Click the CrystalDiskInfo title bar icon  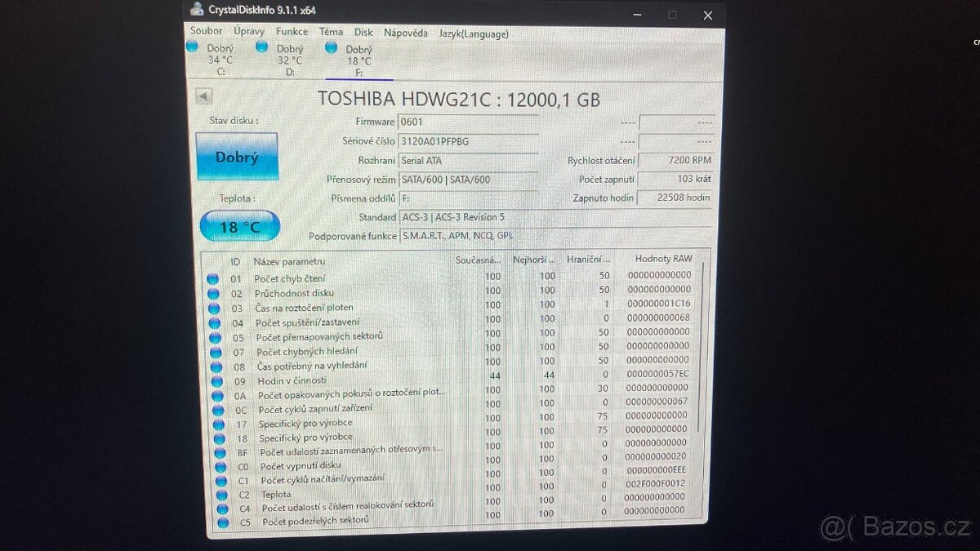[x=195, y=10]
